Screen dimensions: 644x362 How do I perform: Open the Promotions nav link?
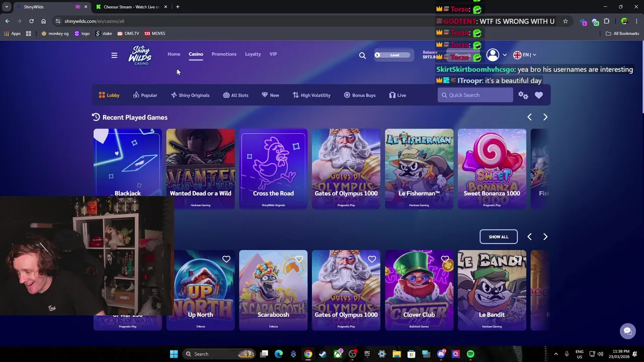(x=224, y=54)
